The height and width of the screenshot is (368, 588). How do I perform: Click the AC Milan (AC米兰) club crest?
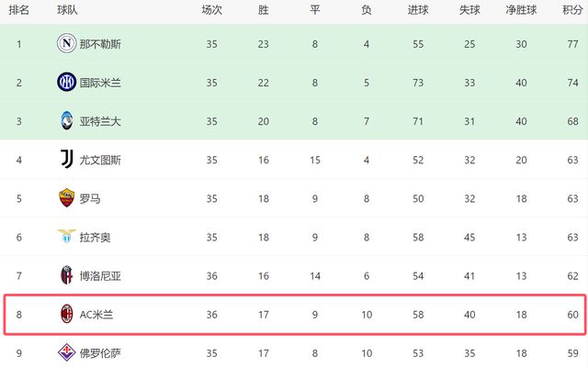pyautogui.click(x=66, y=314)
